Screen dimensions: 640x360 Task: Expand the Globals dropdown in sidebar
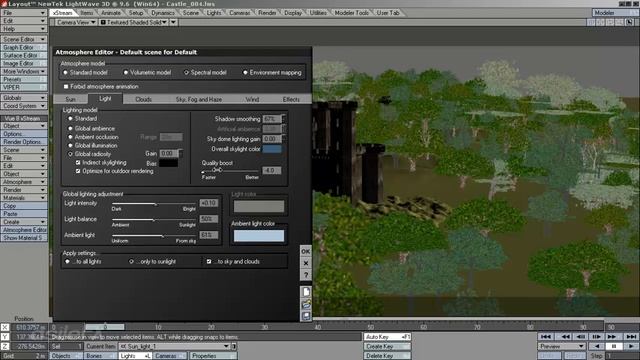(x=24, y=98)
